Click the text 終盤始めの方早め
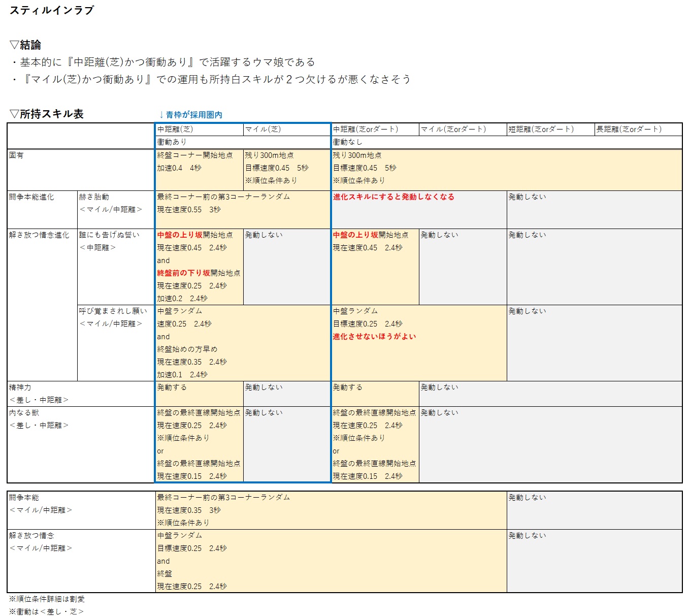This screenshot has height=616, width=690. tap(187, 349)
